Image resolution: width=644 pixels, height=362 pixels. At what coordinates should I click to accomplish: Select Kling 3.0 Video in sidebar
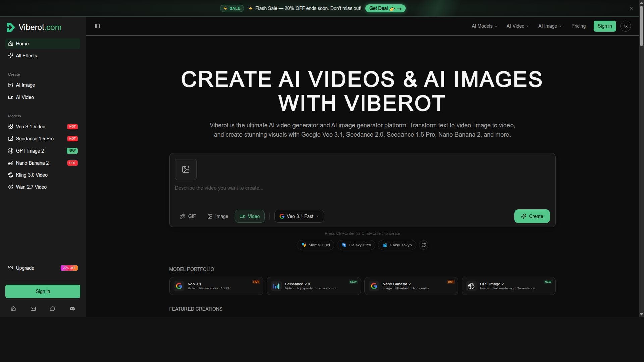pyautogui.click(x=43, y=175)
